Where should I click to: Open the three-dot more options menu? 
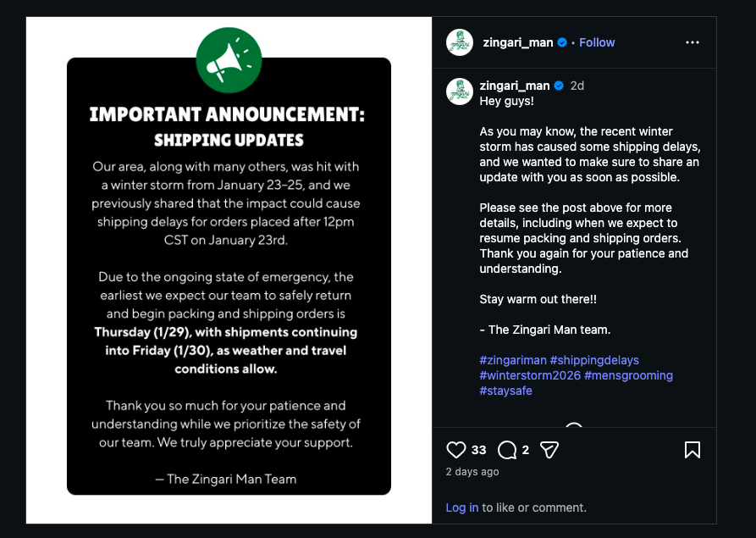[x=693, y=42]
